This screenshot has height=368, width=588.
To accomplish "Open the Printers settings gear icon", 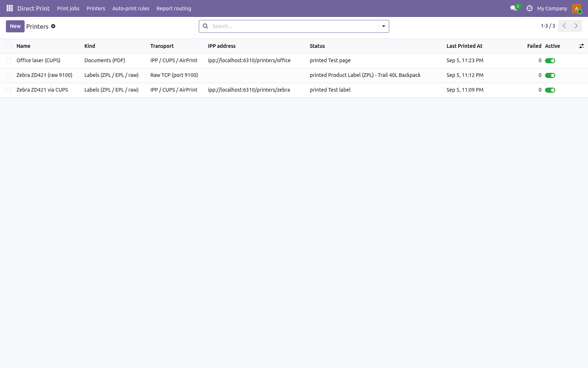I will tap(53, 26).
